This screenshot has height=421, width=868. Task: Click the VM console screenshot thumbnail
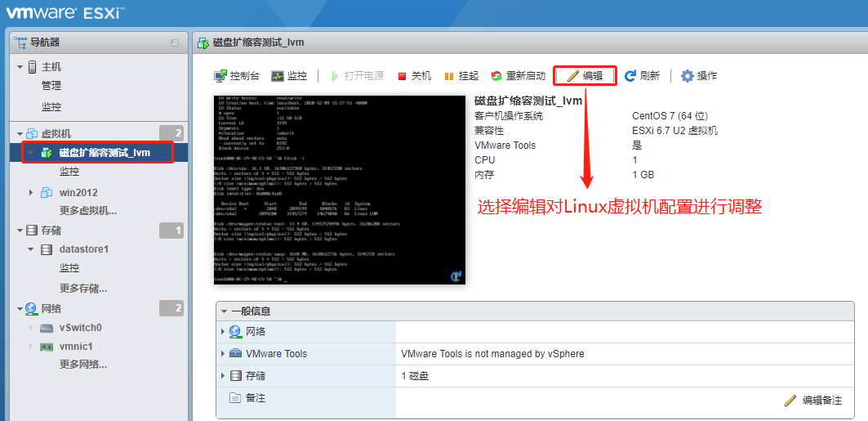point(340,190)
